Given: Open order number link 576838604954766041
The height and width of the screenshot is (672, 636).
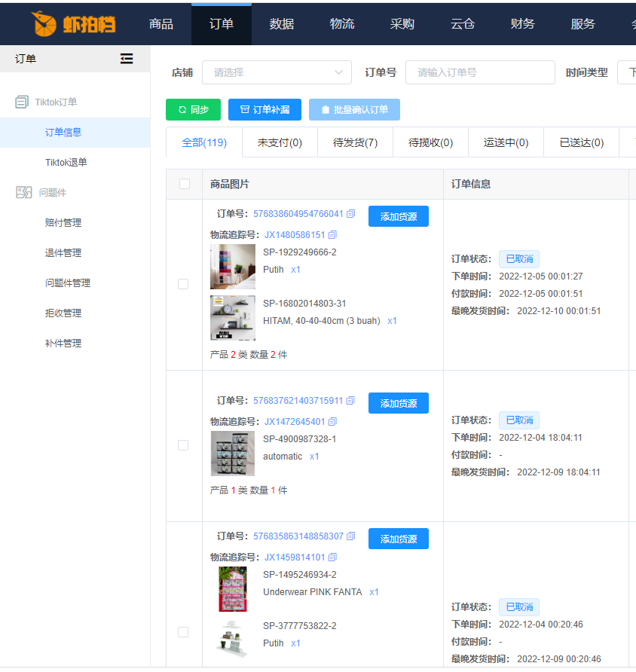Looking at the screenshot, I should [298, 213].
